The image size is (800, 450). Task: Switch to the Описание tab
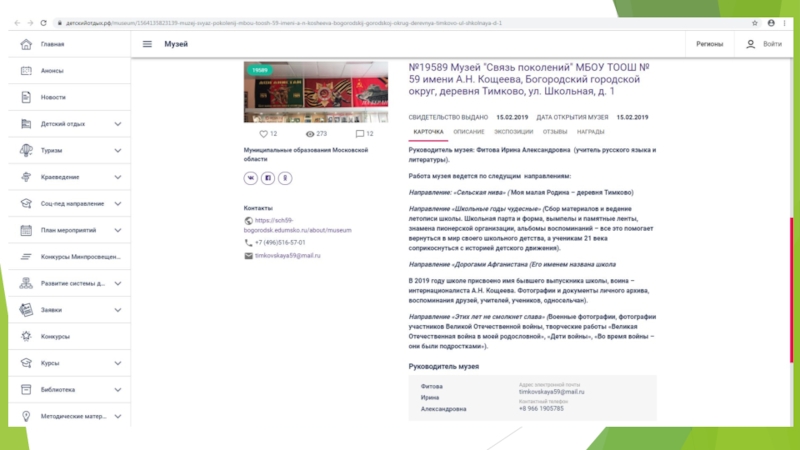pyautogui.click(x=468, y=132)
